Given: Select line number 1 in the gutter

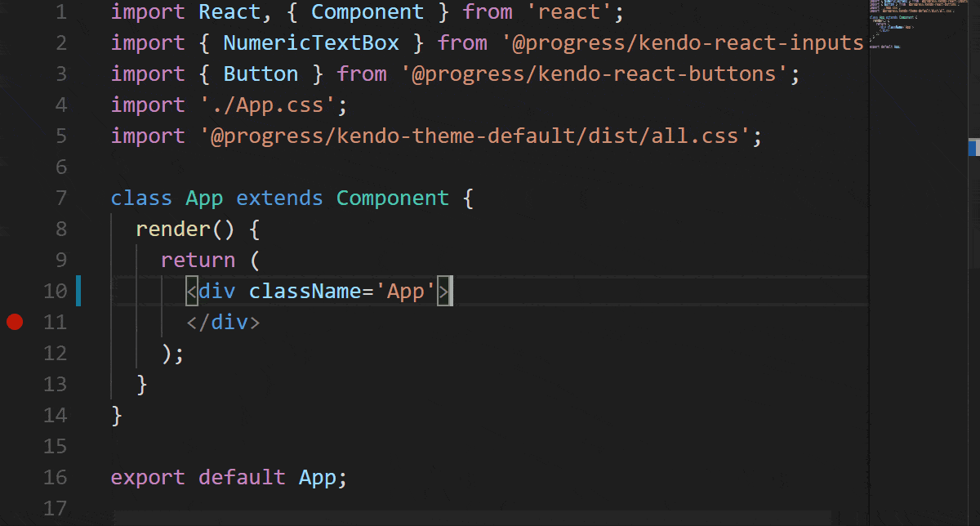Looking at the screenshot, I should [x=61, y=12].
